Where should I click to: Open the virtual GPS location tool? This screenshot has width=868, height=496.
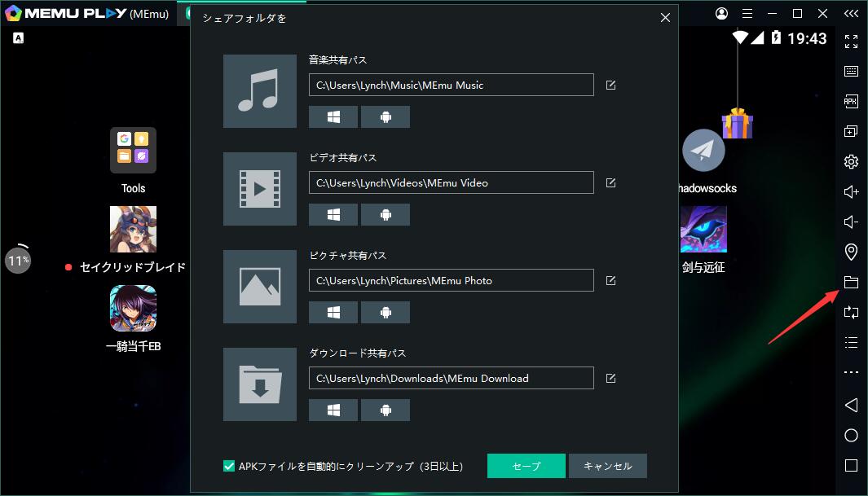[851, 252]
